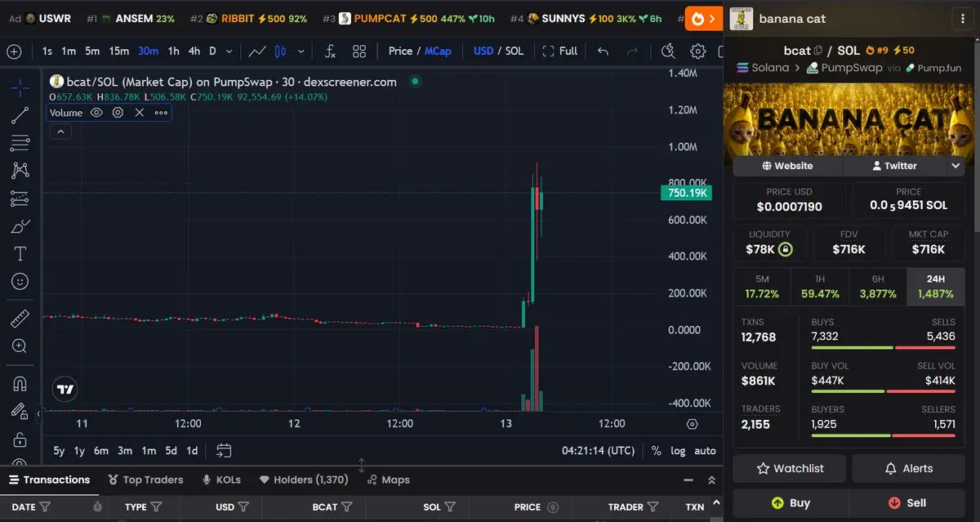Open the layout grid selector
This screenshot has width=980, height=522.
[359, 51]
